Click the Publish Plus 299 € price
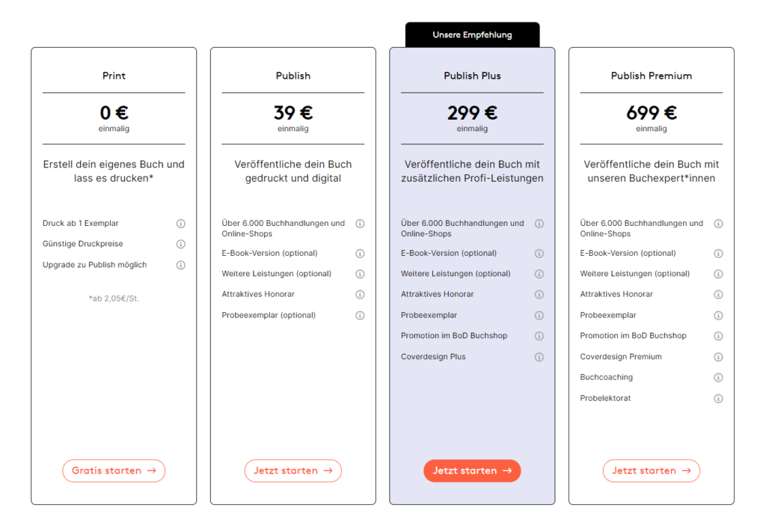The image size is (766, 532). 473,113
